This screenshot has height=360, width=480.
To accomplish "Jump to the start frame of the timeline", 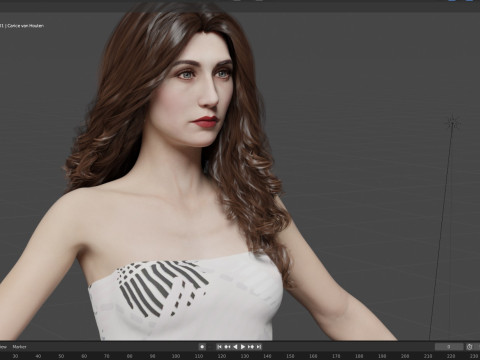I will [219, 347].
